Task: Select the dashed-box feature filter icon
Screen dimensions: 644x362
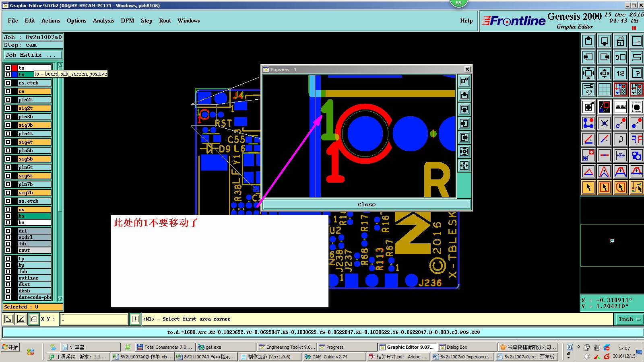Action: [637, 107]
